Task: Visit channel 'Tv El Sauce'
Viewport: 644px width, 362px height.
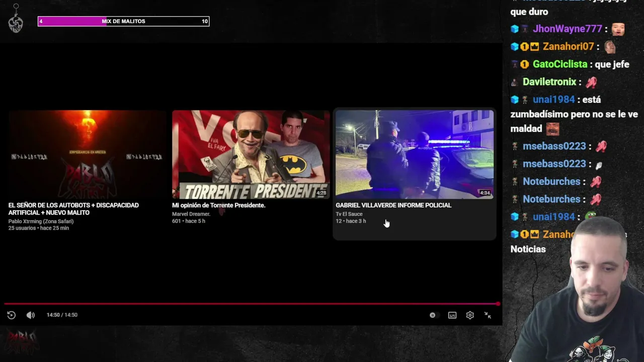Action: click(349, 214)
